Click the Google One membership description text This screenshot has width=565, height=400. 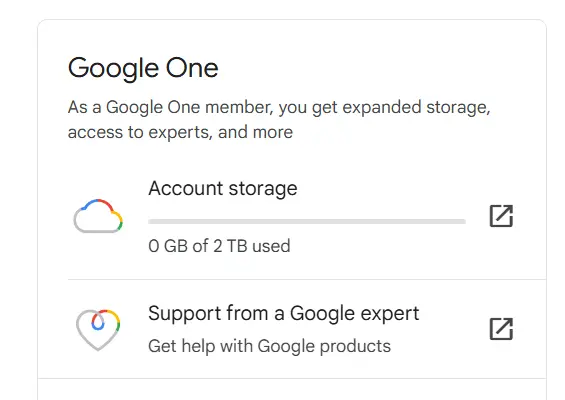(x=279, y=120)
